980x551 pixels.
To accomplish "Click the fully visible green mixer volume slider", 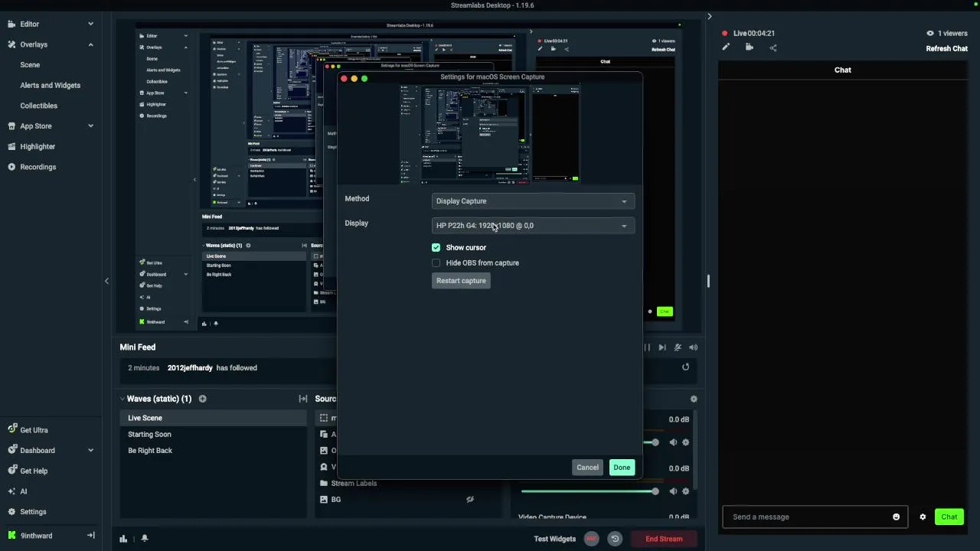I will [588, 491].
